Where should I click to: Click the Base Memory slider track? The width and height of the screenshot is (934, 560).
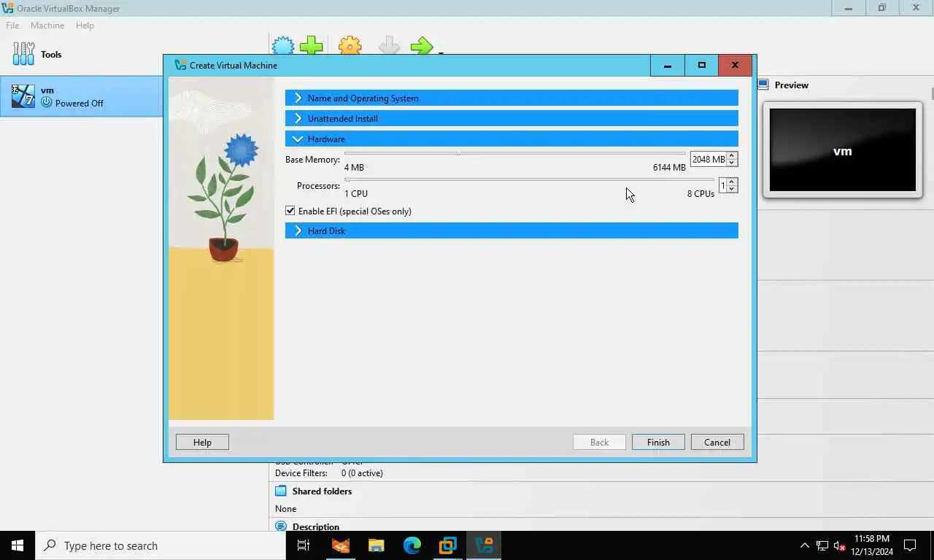pyautogui.click(x=515, y=154)
